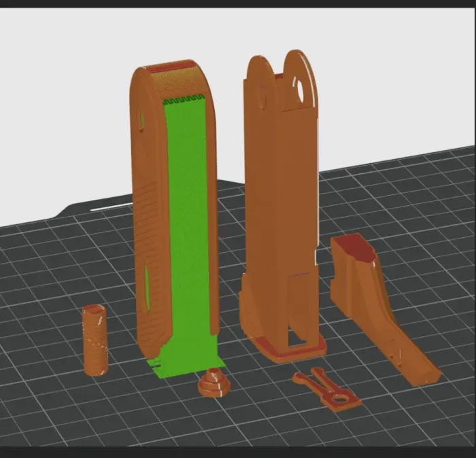Viewport: 476px width, 458px height.
Task: Select the flat wrench-shaped part
Action: [x=326, y=390]
